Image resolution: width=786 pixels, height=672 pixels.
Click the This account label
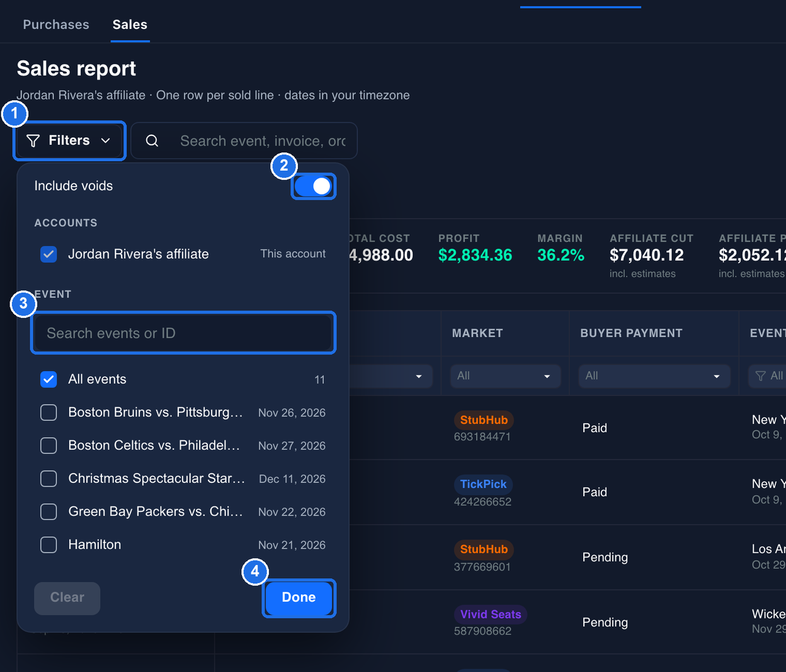tap(293, 254)
